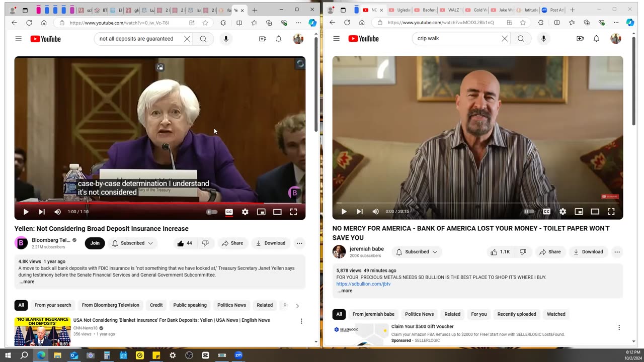Skip to next video in left player

click(x=42, y=212)
